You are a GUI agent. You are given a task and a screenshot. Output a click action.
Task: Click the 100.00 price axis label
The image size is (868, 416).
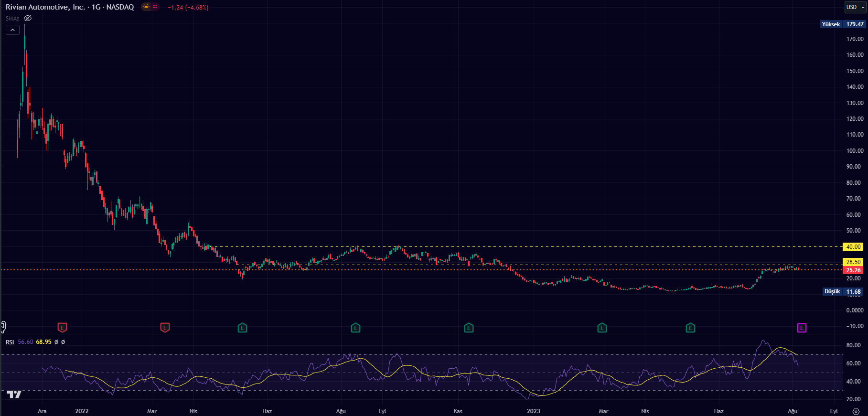pos(855,151)
